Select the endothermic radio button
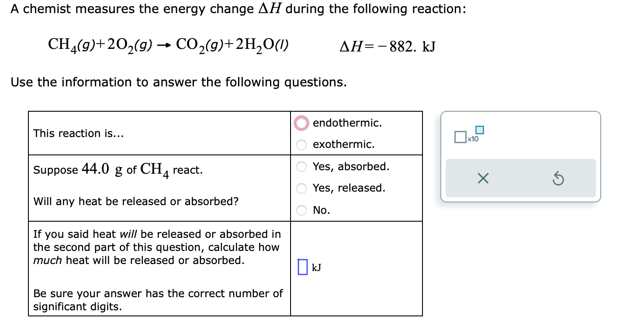This screenshot has height=336, width=644. (301, 123)
